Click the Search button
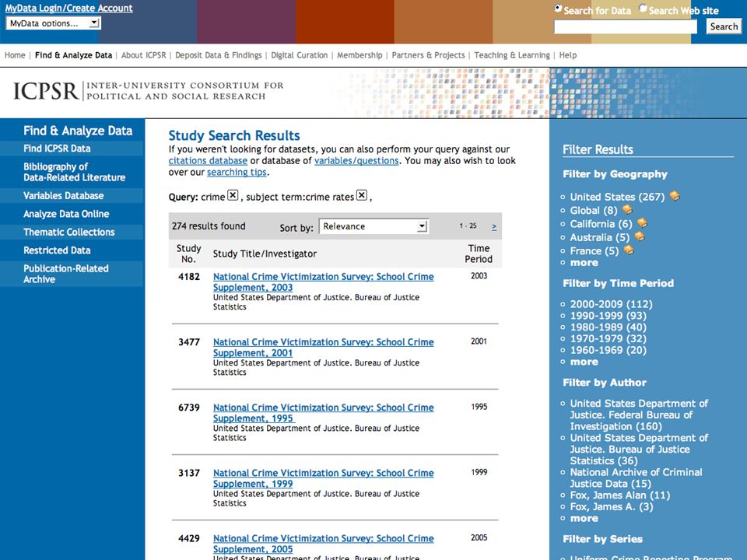The image size is (747, 560). [724, 26]
